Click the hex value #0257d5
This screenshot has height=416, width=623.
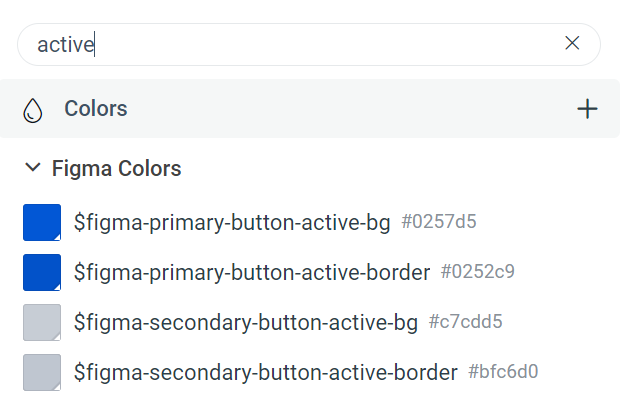(439, 222)
